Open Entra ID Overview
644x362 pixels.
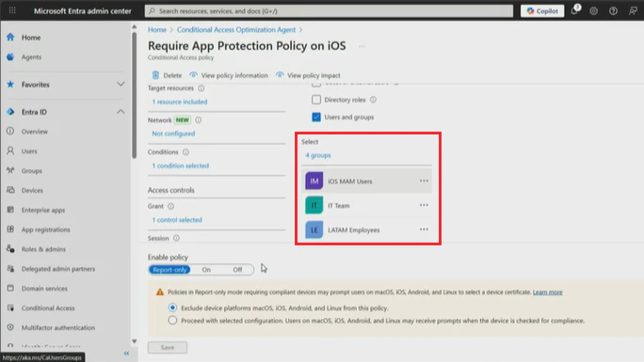coord(35,132)
